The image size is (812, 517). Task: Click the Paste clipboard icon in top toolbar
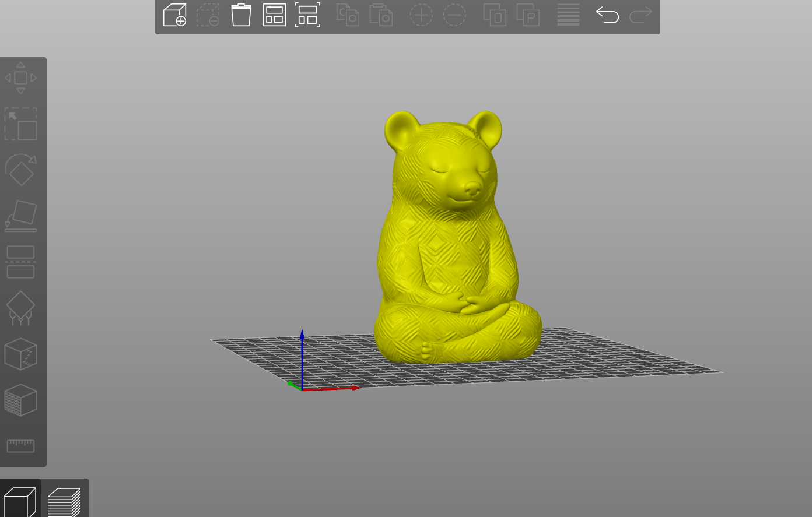point(381,15)
